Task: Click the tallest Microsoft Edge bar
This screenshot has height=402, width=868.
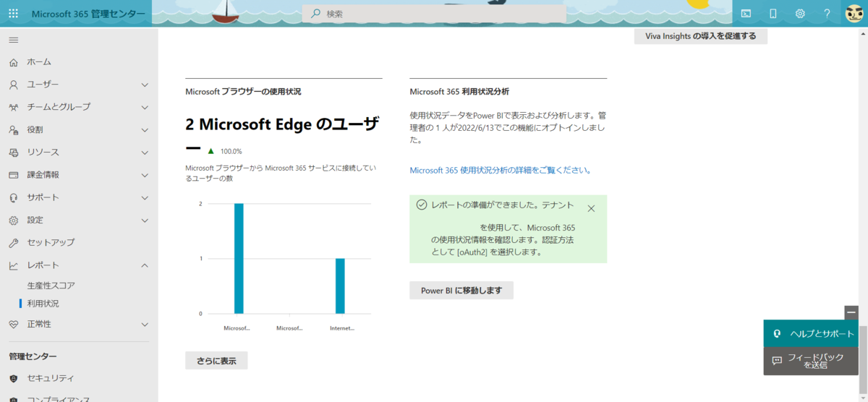Action: 239,258
